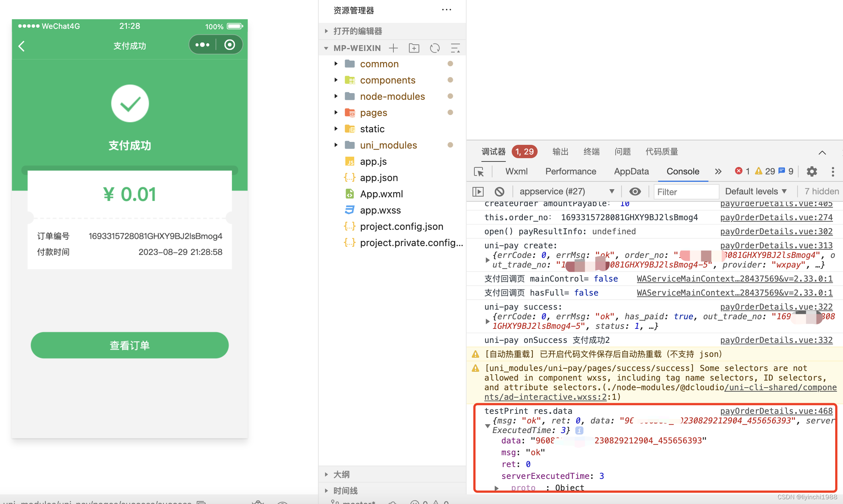The image size is (843, 504).
Task: Click the eye/watch icon in Console toolbar
Action: (x=635, y=191)
